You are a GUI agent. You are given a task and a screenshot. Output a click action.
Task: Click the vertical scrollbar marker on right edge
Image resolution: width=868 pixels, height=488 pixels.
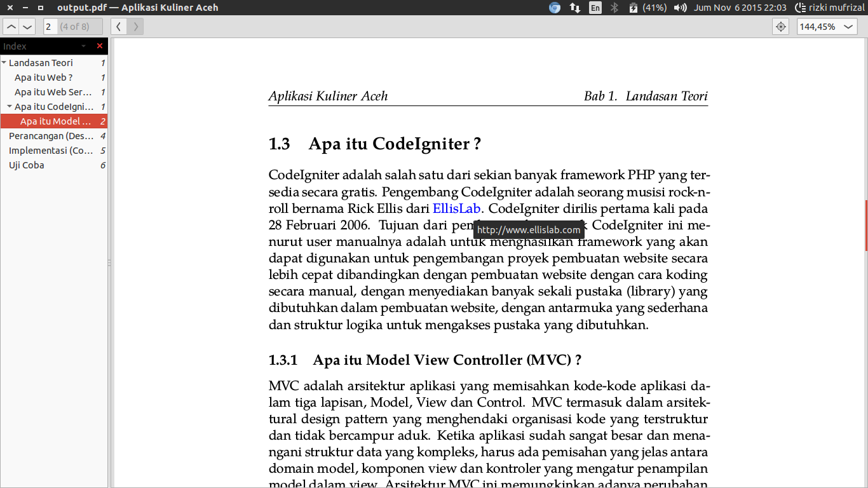[866, 226]
